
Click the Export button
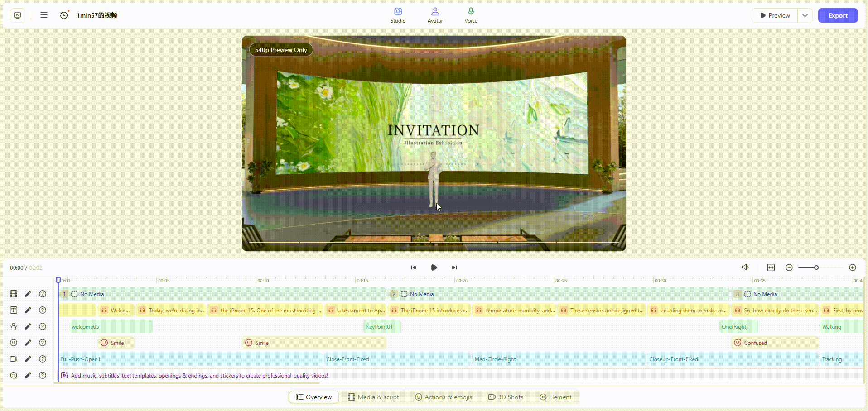[x=838, y=15]
